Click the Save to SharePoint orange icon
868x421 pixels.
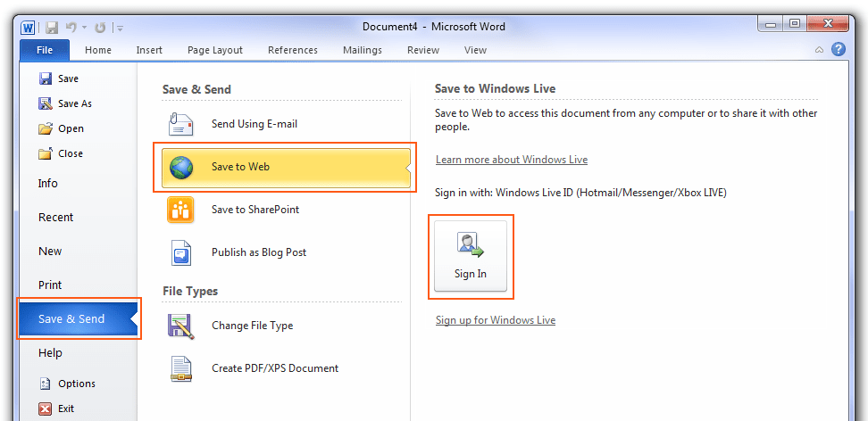tap(180, 210)
